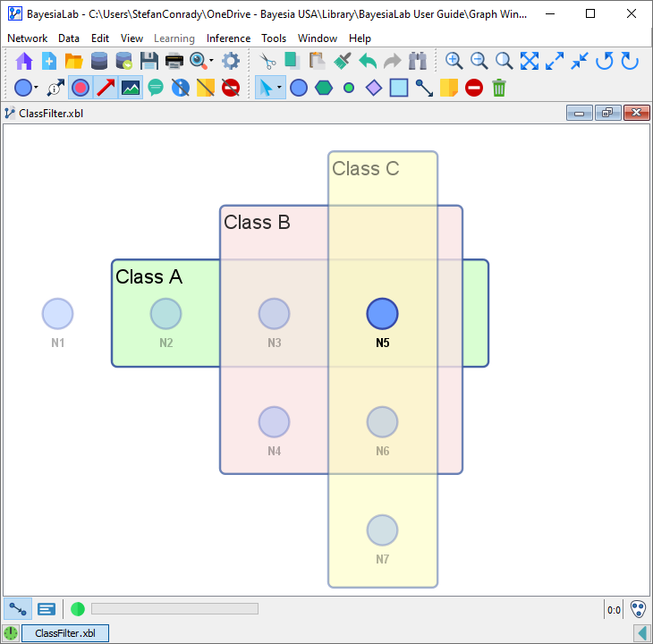The height and width of the screenshot is (644, 653).
Task: Select the yellow sticky note tool
Action: pos(449,88)
